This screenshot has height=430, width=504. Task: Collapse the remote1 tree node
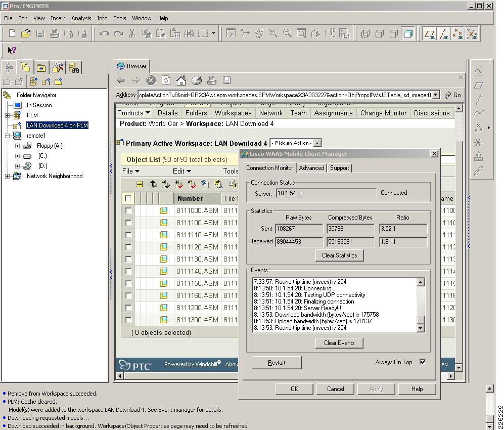[x=8, y=136]
